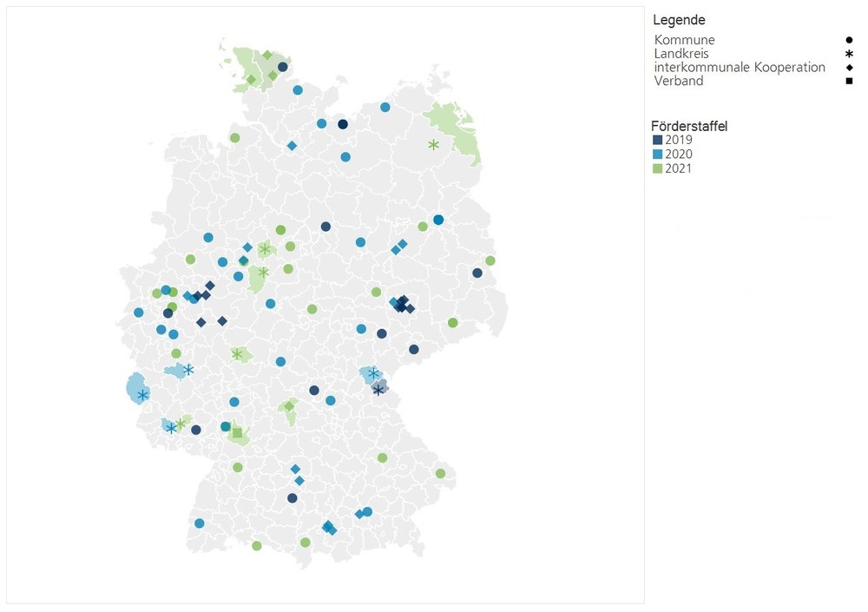Click the 'Legende' heading

point(680,20)
